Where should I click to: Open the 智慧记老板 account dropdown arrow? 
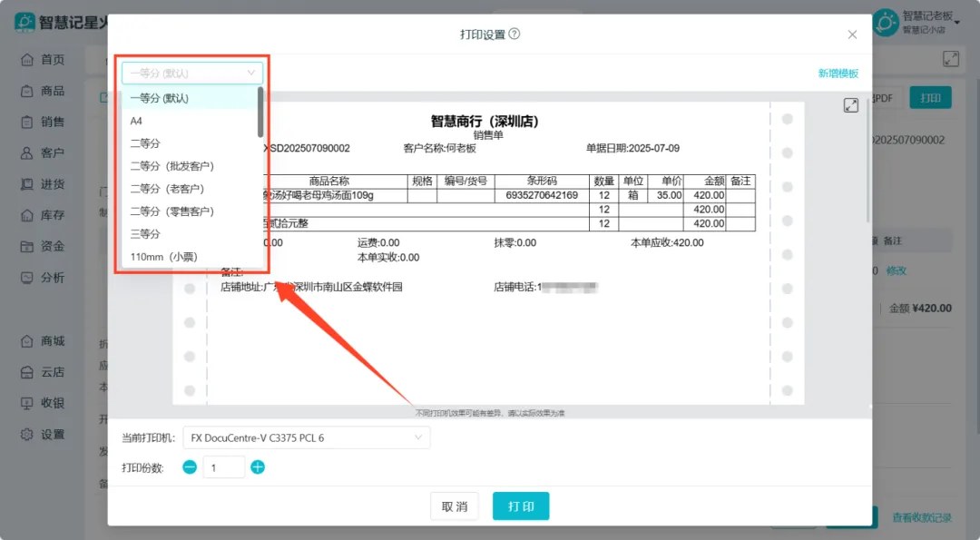(957, 23)
